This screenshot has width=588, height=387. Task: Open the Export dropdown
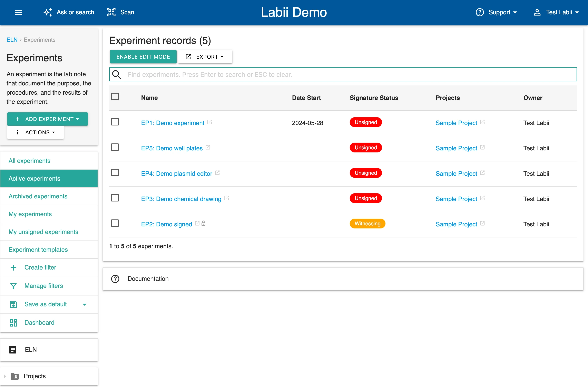(x=205, y=57)
